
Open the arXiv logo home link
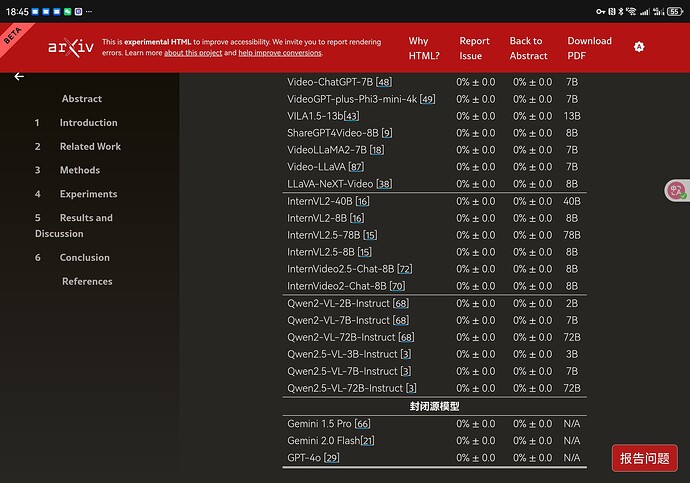point(71,47)
